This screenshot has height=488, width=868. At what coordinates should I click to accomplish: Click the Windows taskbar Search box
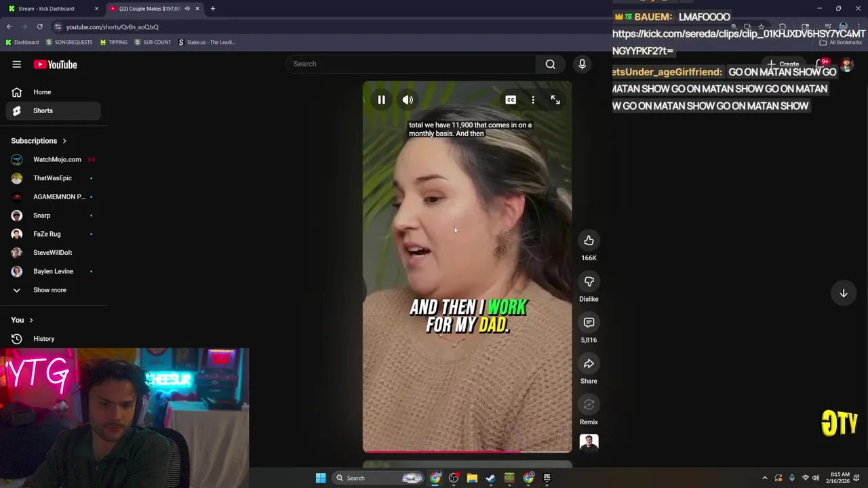[380, 478]
